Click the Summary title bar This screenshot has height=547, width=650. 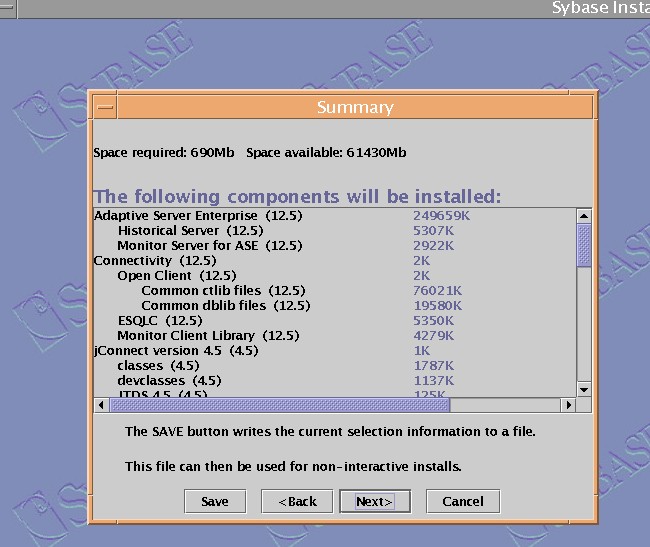tap(355, 107)
